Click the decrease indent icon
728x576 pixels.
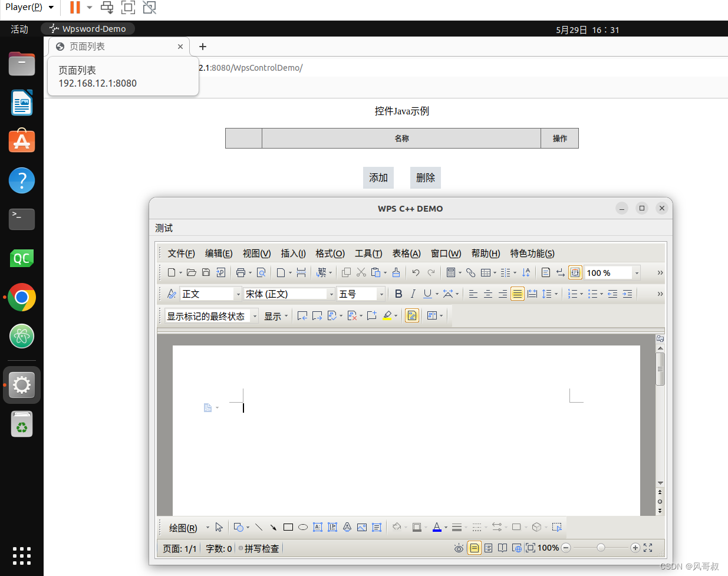click(612, 294)
